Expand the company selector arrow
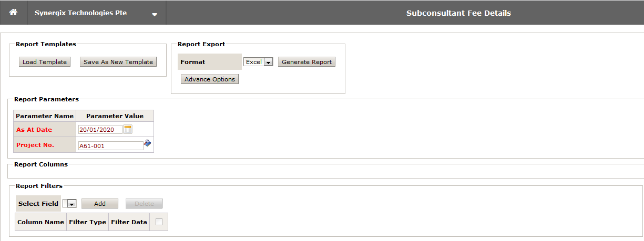The width and height of the screenshot is (644, 241). [x=155, y=14]
